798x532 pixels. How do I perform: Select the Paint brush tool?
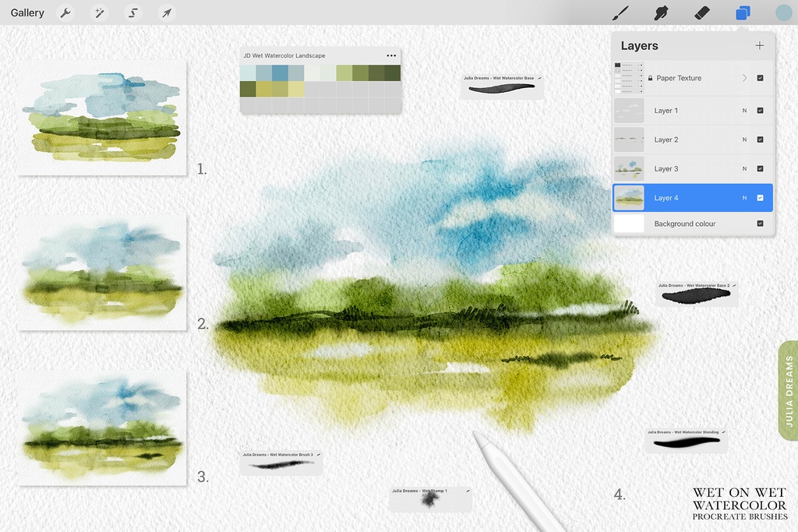(x=620, y=12)
